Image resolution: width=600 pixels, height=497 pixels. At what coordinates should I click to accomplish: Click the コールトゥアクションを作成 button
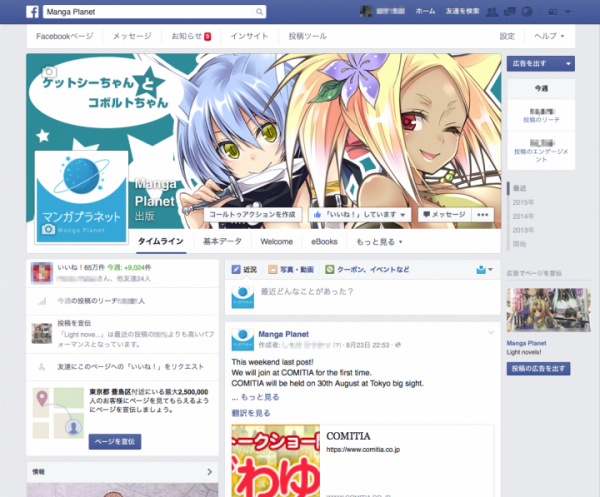click(x=253, y=215)
